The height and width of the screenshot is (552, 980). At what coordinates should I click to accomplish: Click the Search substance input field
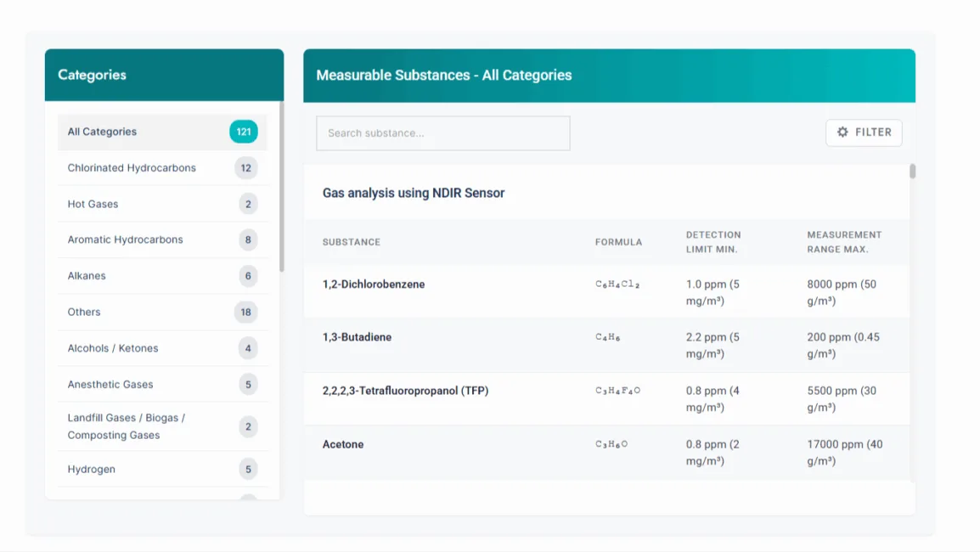(x=442, y=133)
